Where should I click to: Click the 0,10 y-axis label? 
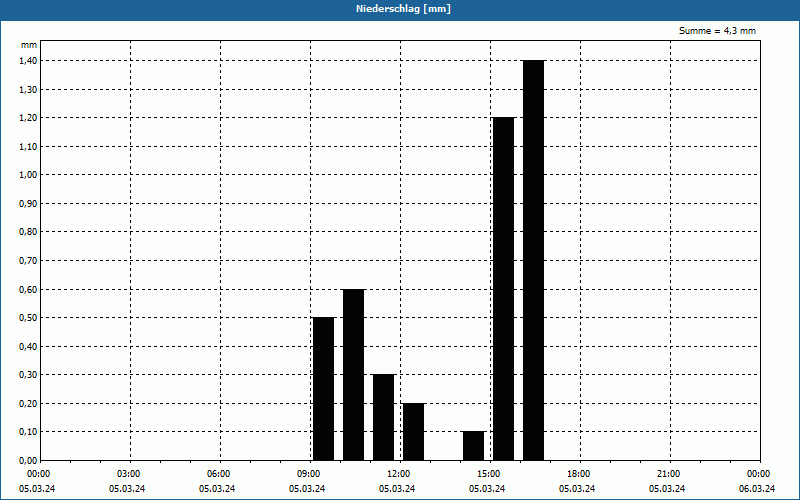[28, 432]
